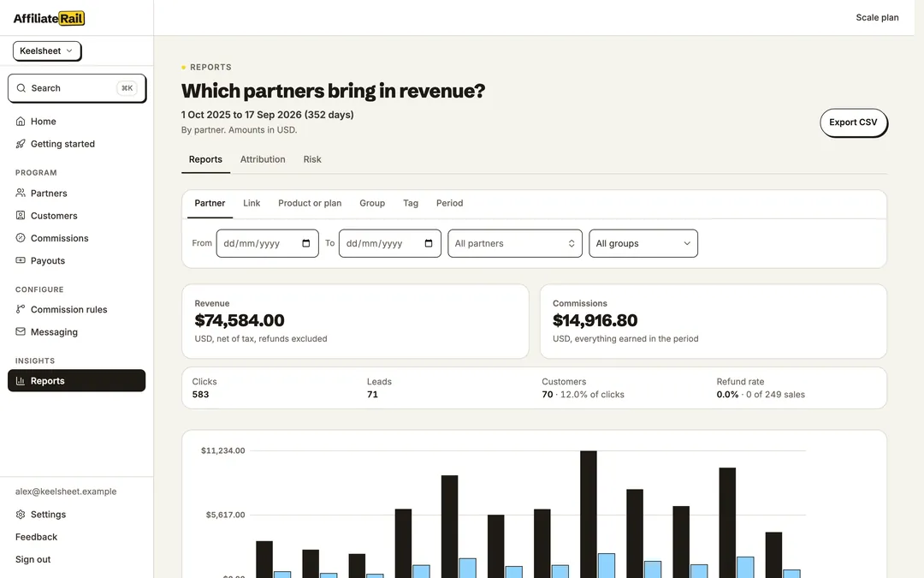
Task: Open the From date calendar picker icon
Action: tap(305, 243)
